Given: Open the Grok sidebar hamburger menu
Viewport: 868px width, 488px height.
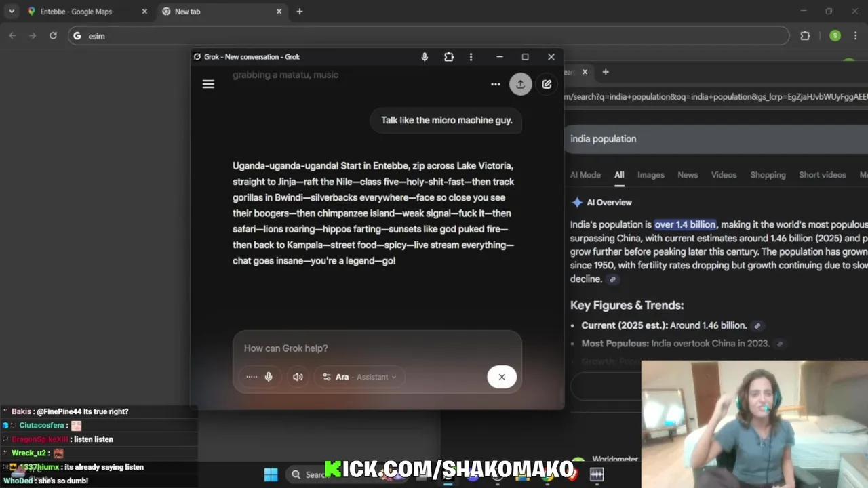Looking at the screenshot, I should (x=208, y=84).
